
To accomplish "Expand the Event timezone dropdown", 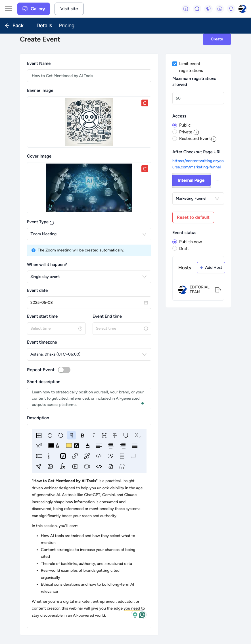I will [x=89, y=354].
